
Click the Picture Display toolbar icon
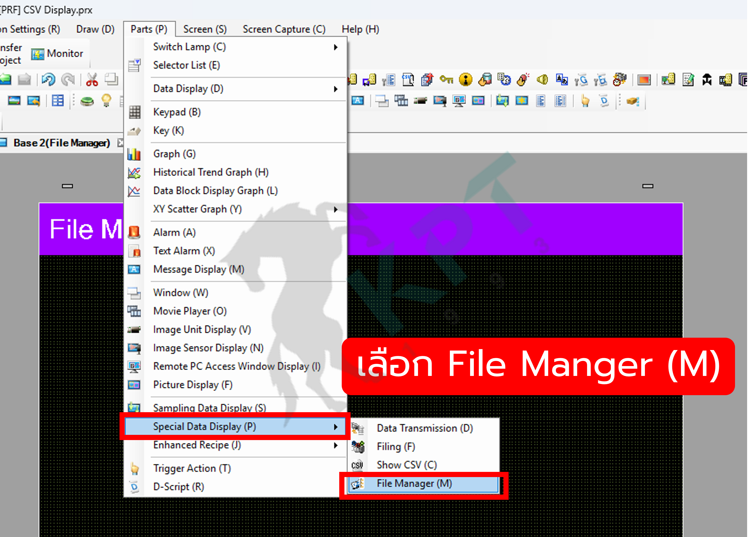pyautogui.click(x=478, y=101)
